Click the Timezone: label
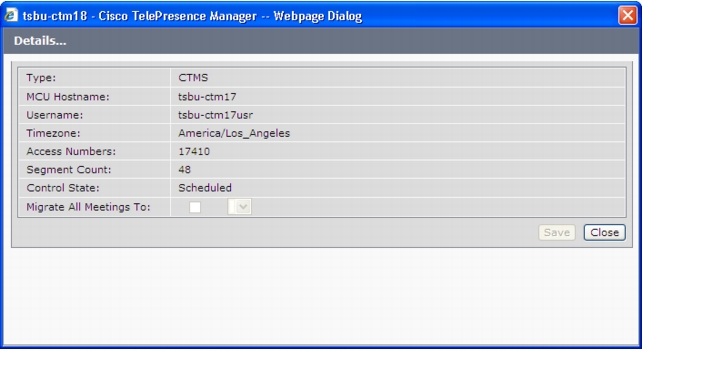Screen dimensions: 701x370 coord(53,133)
